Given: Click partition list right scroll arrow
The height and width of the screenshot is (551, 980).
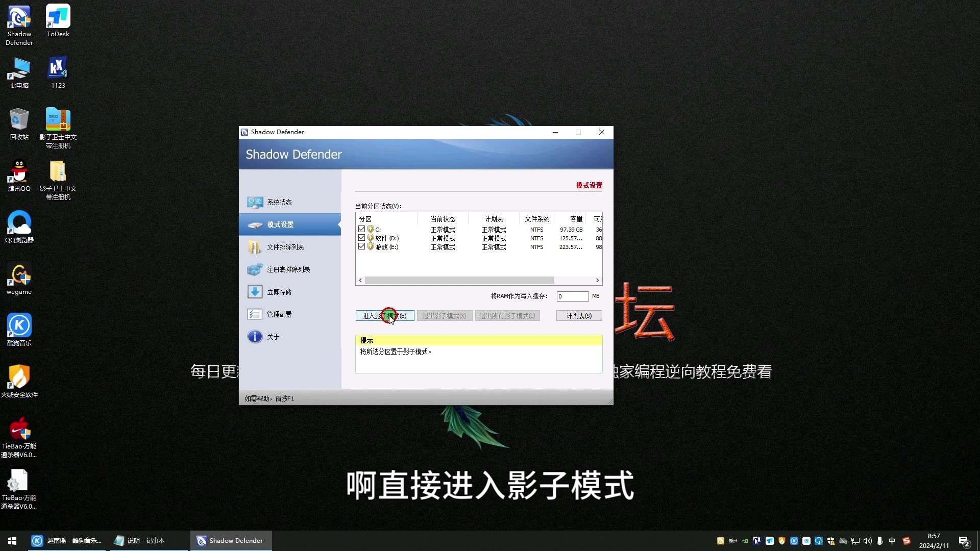Looking at the screenshot, I should click(x=597, y=280).
